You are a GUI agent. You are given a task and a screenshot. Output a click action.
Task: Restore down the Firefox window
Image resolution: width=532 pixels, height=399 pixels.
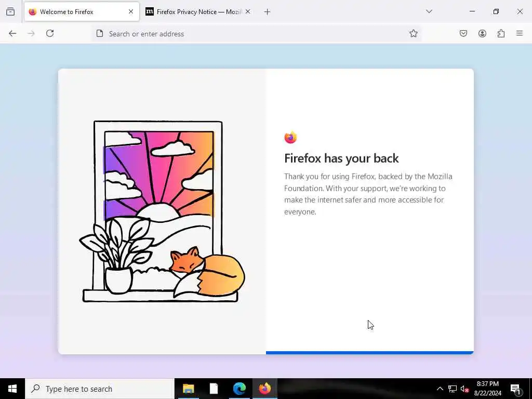pos(496,11)
